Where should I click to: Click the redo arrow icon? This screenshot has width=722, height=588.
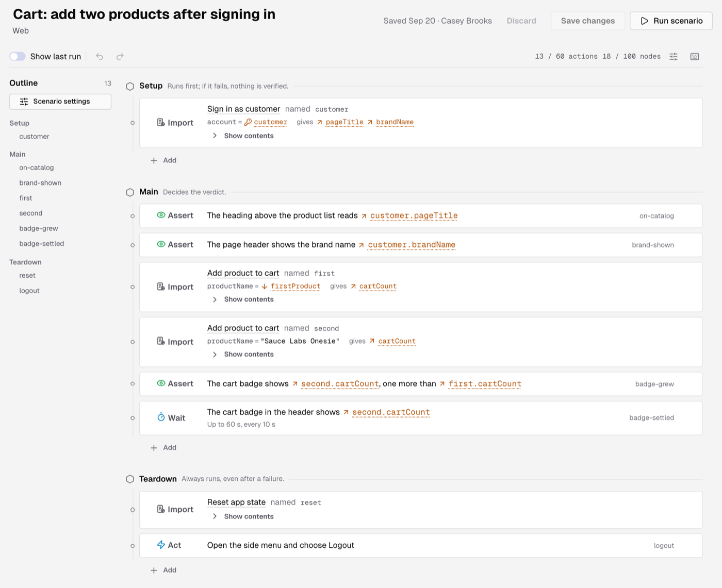click(120, 57)
